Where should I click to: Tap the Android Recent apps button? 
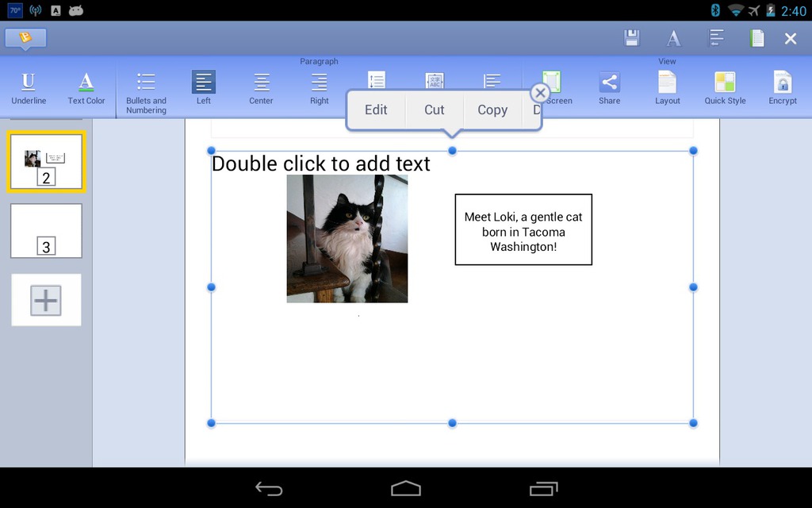pos(543,488)
